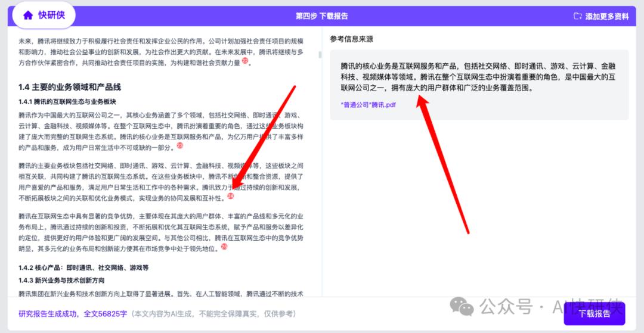Click paragraph starting 腾讯集团在新兴业务和技术创新方向
The height and width of the screenshot is (333, 644).
click(161, 294)
